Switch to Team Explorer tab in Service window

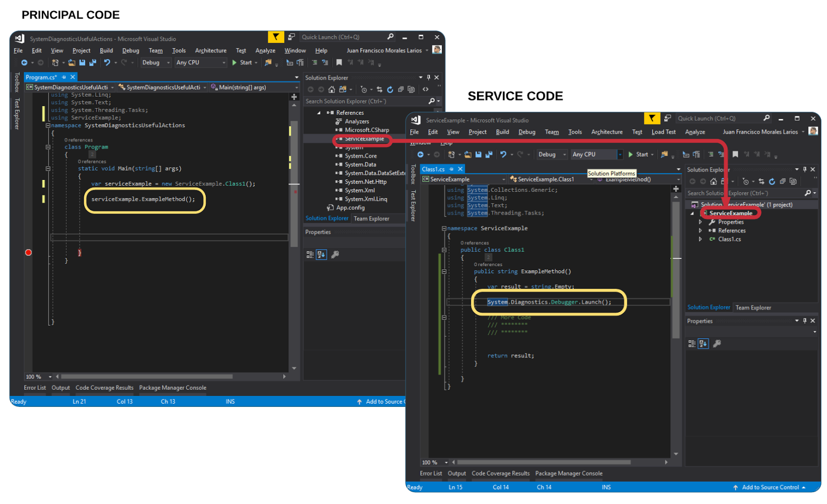tap(753, 308)
